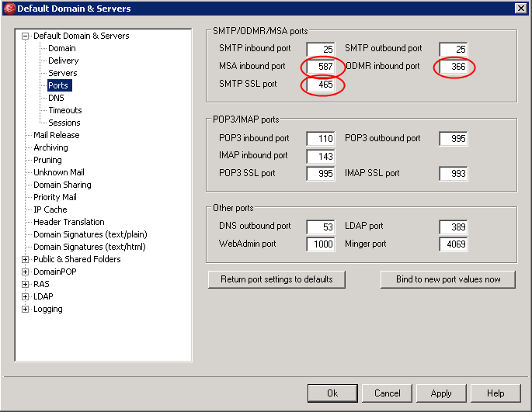This screenshot has height=412, width=532.
Task: Confirm the dialog with Ok
Action: pos(332,393)
